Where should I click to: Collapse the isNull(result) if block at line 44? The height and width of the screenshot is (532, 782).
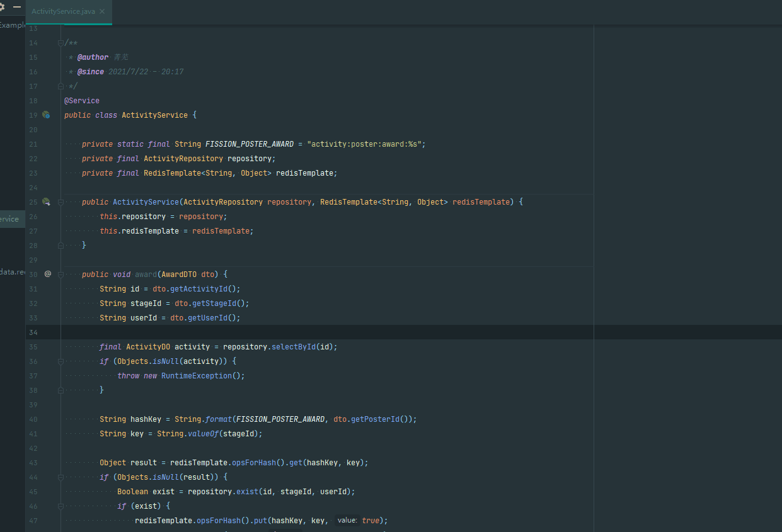coord(60,477)
